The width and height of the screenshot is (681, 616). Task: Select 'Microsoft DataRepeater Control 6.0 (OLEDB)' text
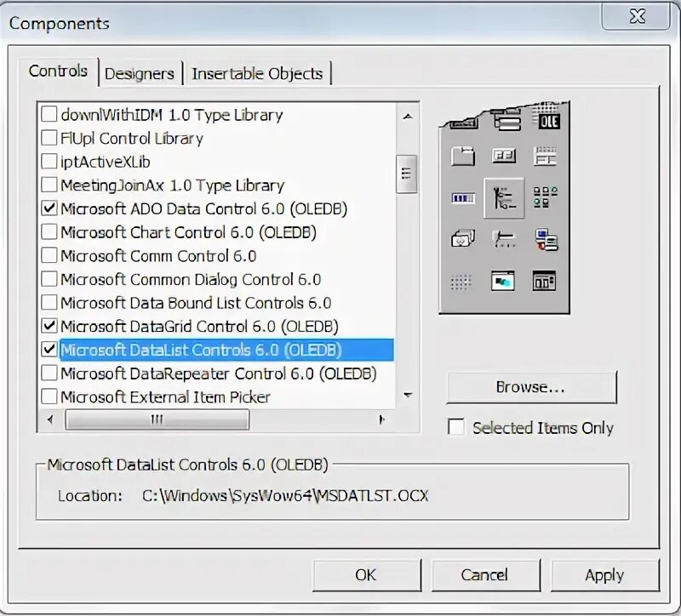[219, 373]
